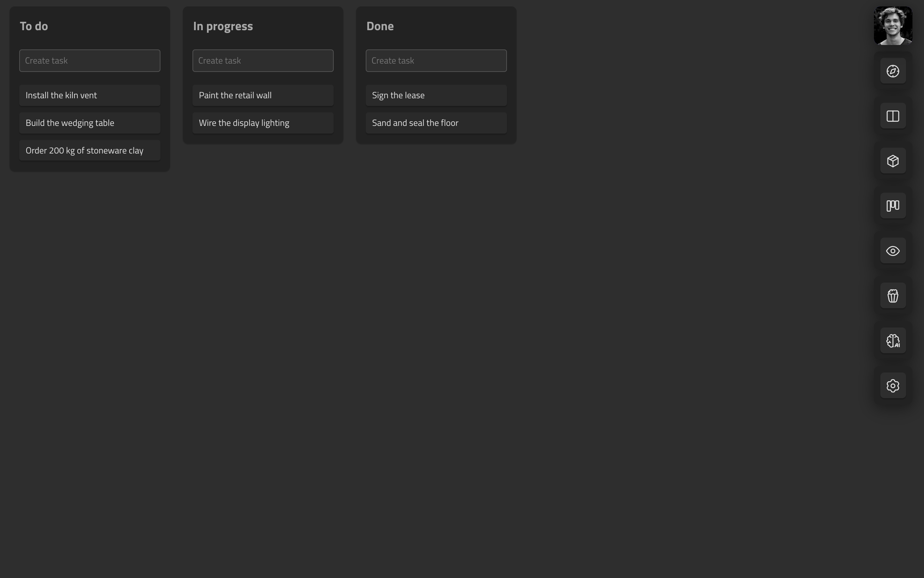924x578 pixels.
Task: Select the Sign the lease task
Action: [x=436, y=96]
